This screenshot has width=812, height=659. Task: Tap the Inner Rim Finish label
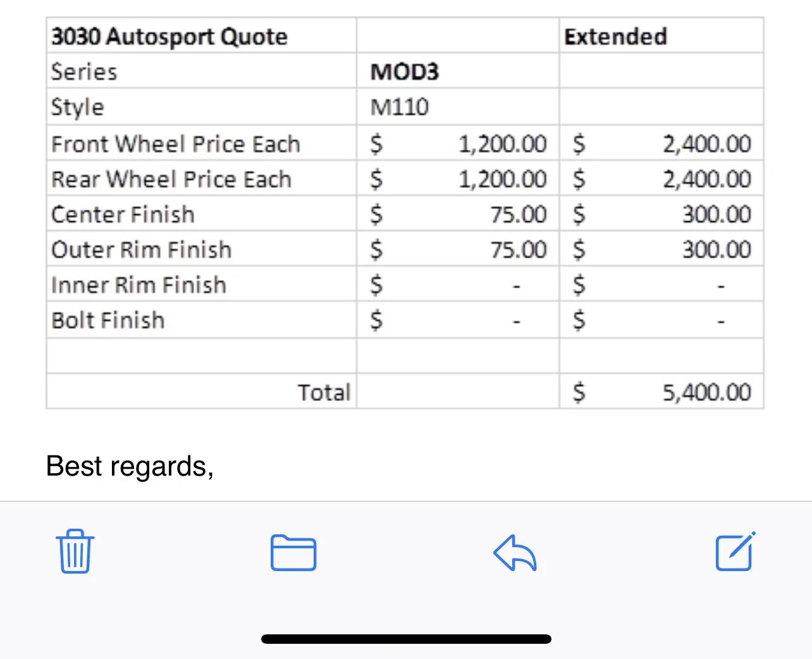[138, 285]
